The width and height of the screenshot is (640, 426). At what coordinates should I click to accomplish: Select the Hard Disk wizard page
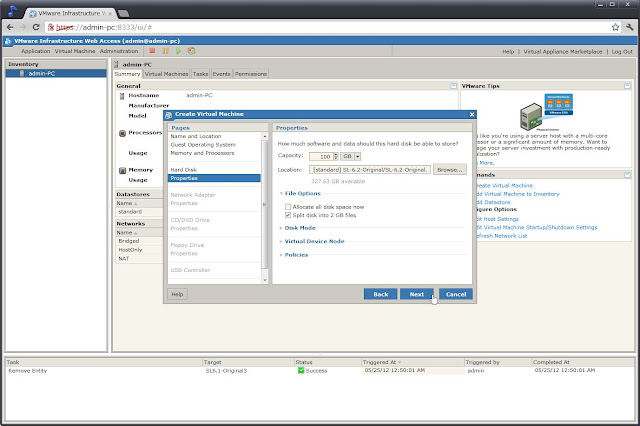(183, 170)
